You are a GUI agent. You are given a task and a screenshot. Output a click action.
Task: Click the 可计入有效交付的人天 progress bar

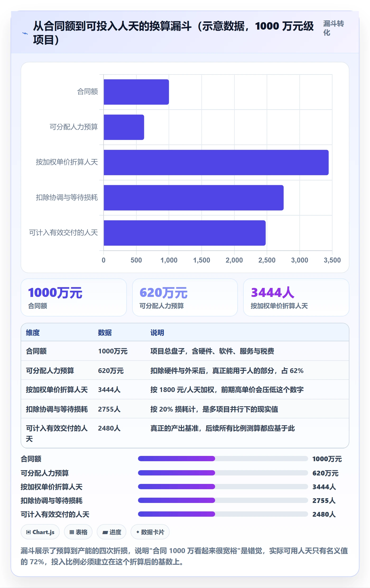click(223, 514)
